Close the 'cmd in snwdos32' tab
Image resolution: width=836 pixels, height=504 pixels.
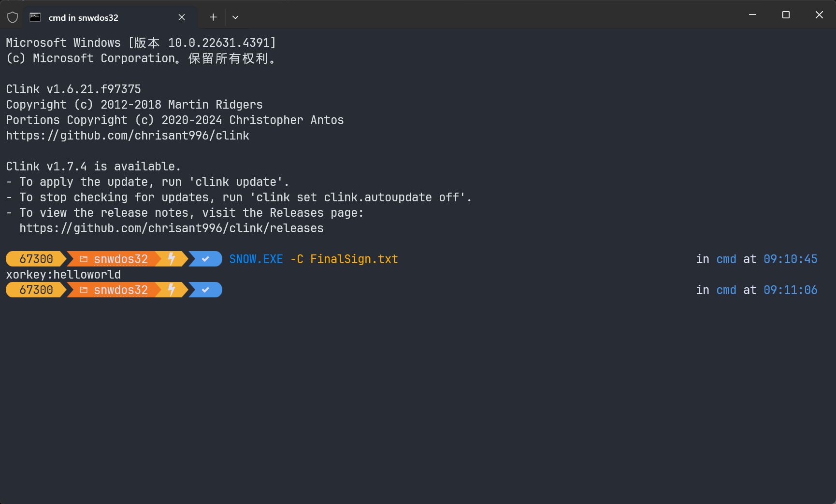pos(182,17)
